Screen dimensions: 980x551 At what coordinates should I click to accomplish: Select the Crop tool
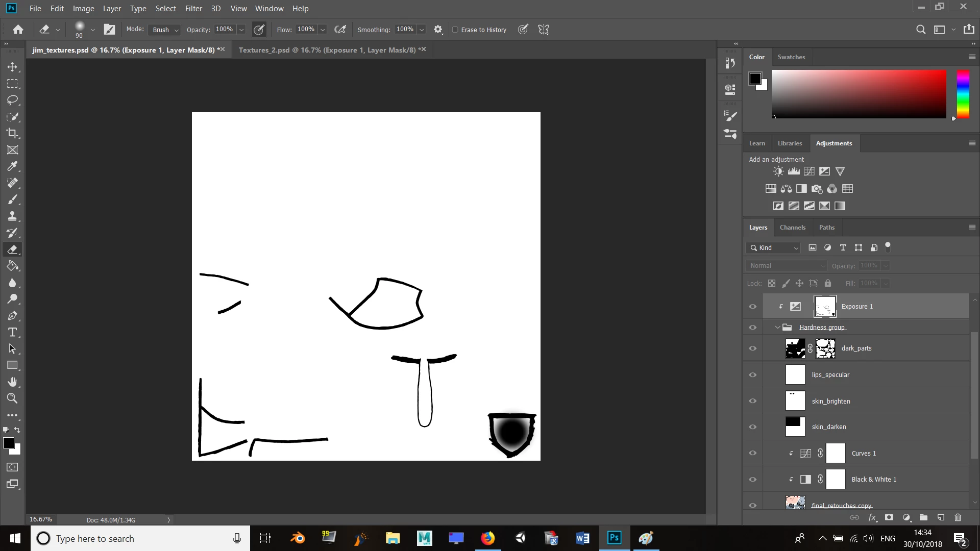tap(12, 133)
